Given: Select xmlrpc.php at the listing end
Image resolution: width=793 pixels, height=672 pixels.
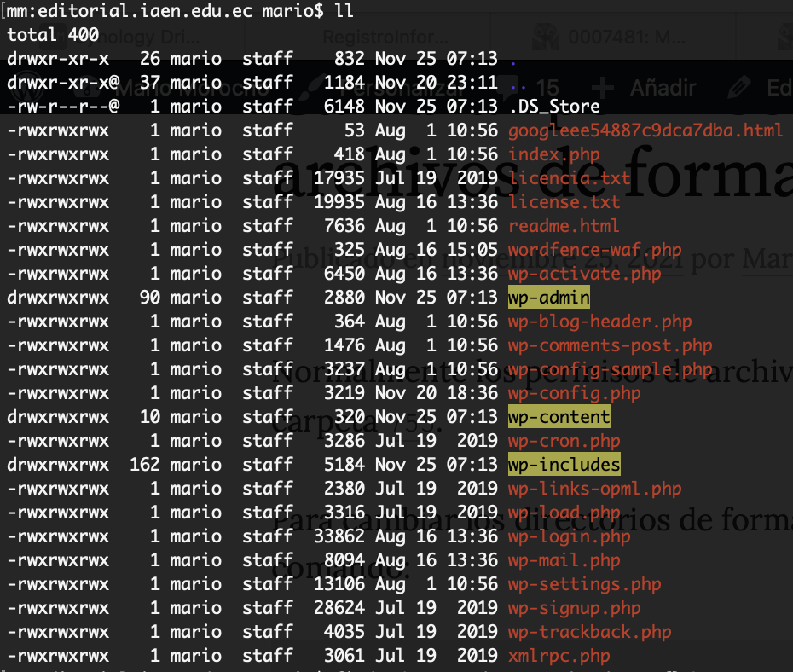Looking at the screenshot, I should pyautogui.click(x=559, y=656).
